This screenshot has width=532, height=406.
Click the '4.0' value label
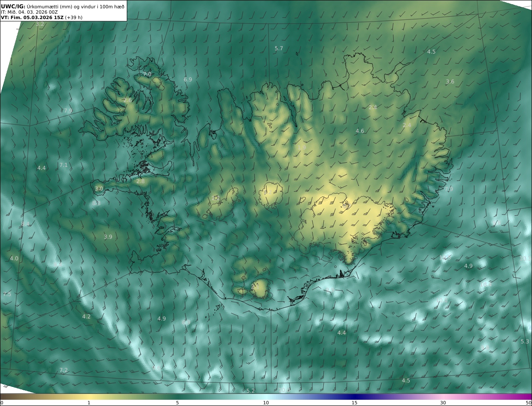[14, 259]
